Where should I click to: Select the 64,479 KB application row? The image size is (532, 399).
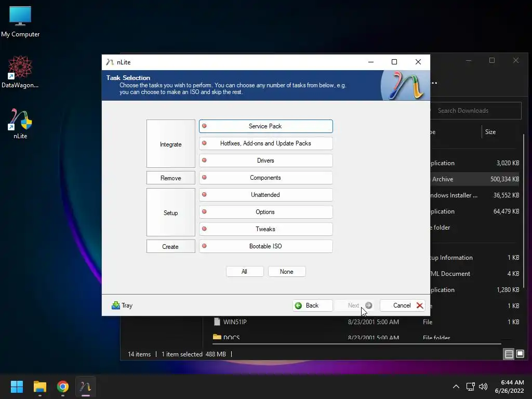[476, 211]
